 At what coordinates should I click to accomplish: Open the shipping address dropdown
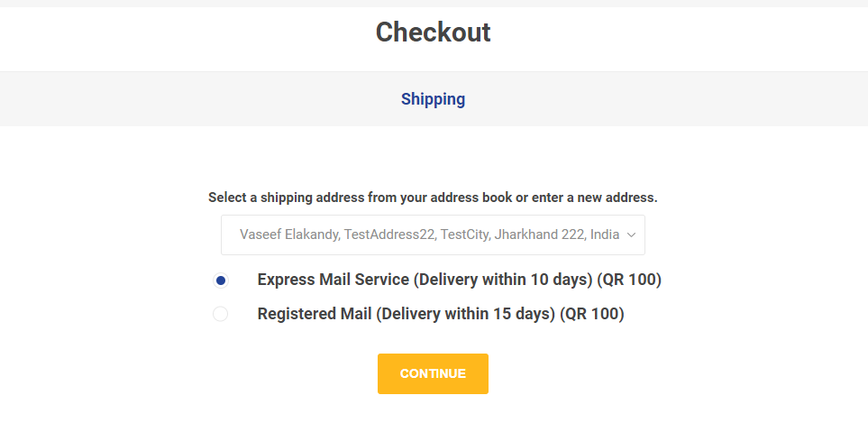pyautogui.click(x=433, y=234)
